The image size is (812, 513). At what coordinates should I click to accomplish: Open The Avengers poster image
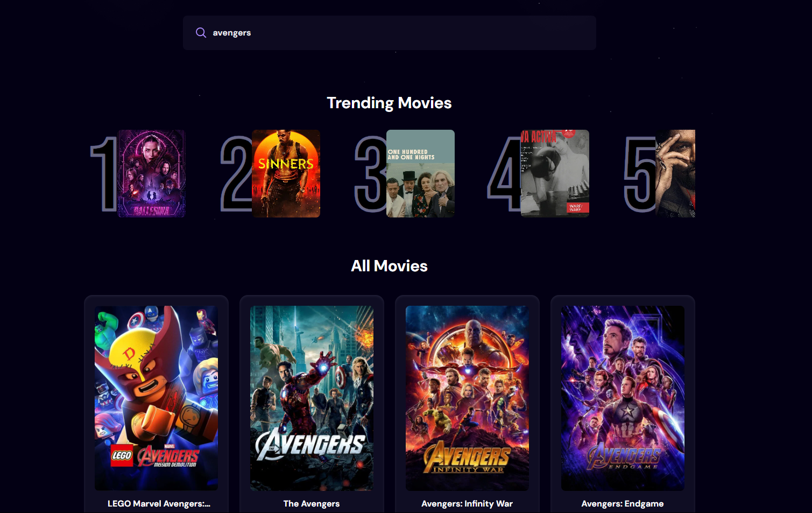click(312, 398)
